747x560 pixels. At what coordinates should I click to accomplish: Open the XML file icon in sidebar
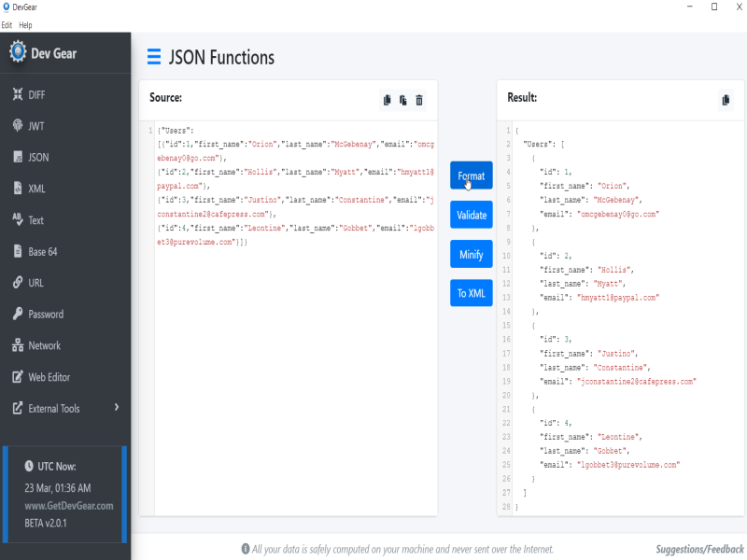pyautogui.click(x=18, y=189)
